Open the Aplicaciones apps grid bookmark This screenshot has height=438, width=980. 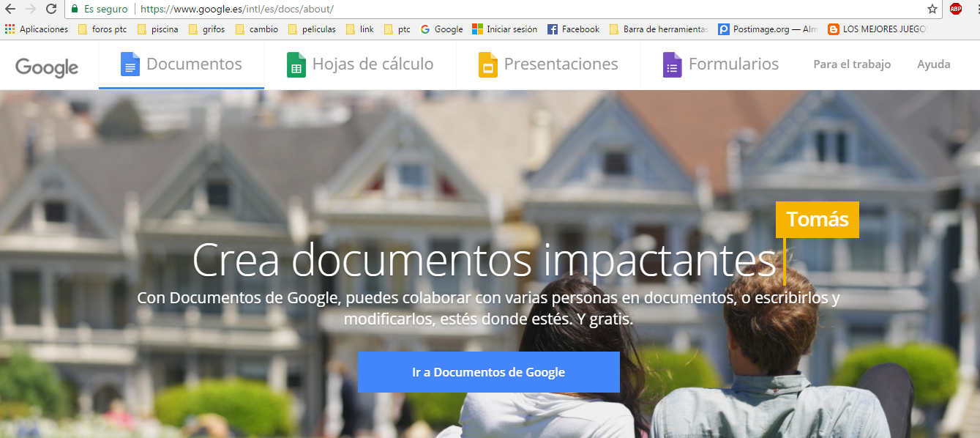point(37,29)
